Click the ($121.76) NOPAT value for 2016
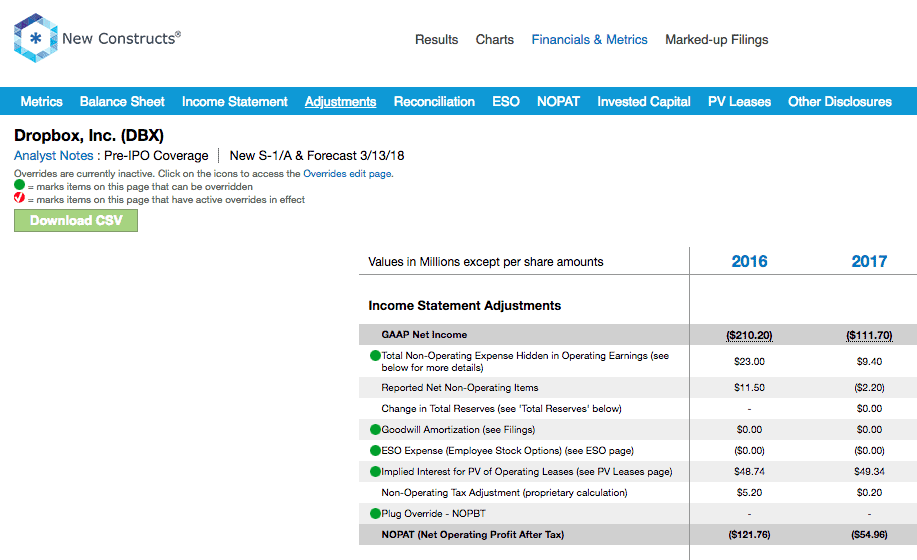Image resolution: width=917 pixels, height=560 pixels. point(749,535)
